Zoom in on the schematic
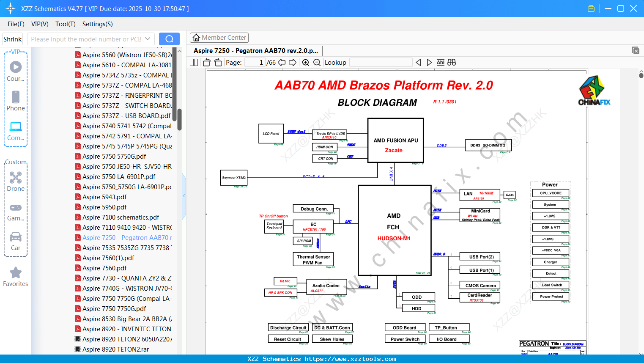Screen dimensions: 644x363 click(x=306, y=63)
